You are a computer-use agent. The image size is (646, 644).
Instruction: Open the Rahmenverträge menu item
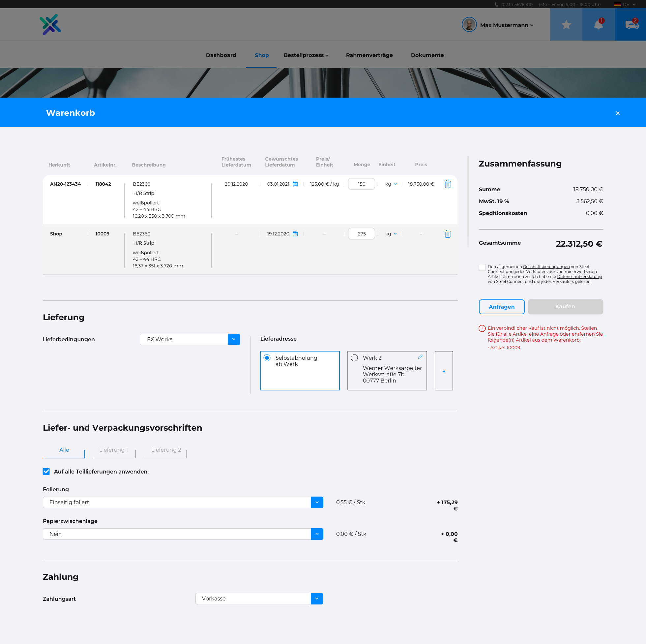point(369,55)
